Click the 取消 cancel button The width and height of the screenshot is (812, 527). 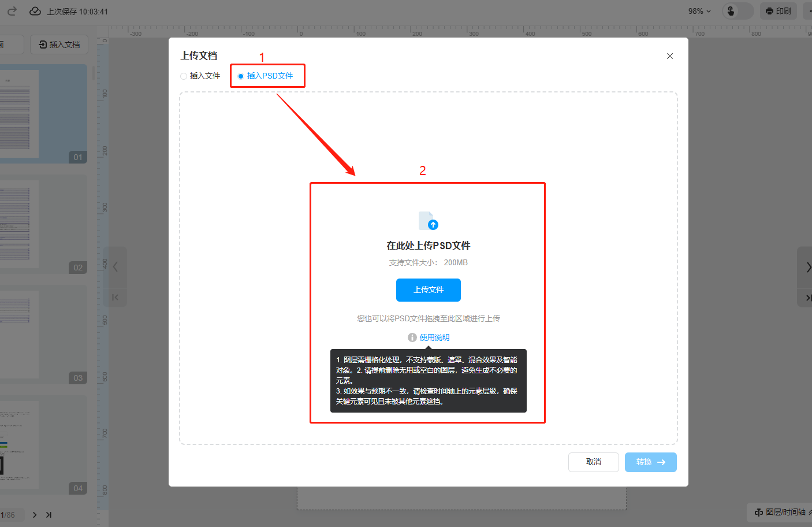click(x=593, y=462)
